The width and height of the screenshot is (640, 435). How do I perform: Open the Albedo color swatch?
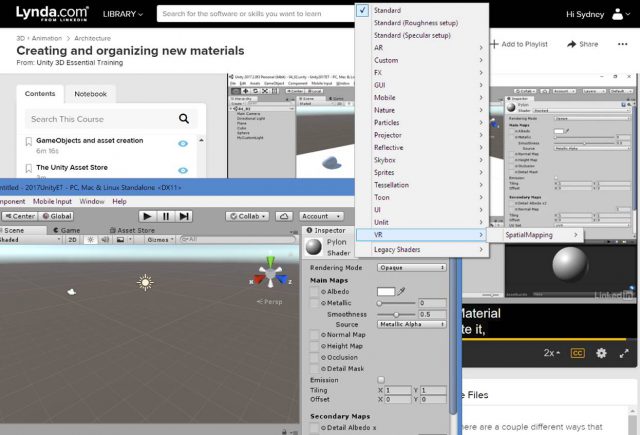click(x=386, y=291)
